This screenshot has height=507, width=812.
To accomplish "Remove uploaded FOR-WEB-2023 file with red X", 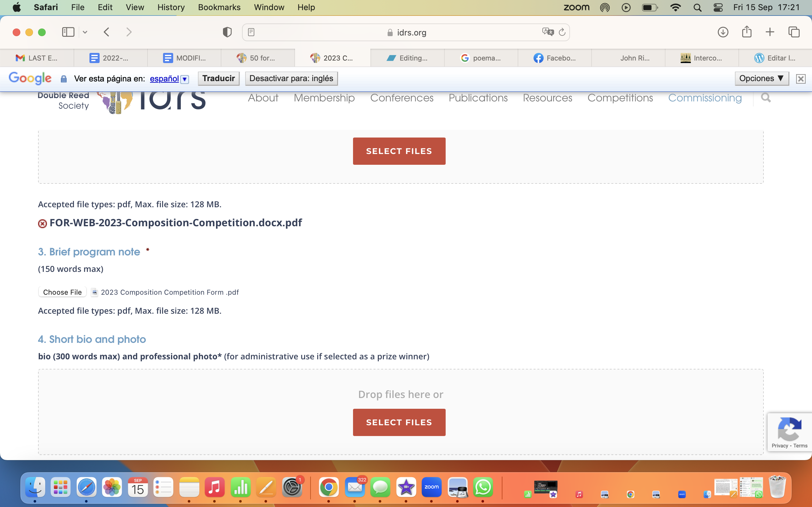I will [x=42, y=224].
